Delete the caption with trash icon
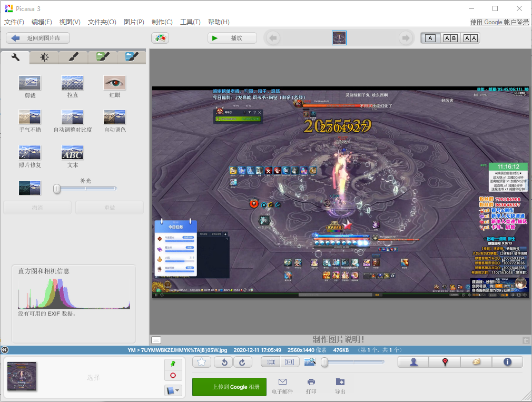Viewport: 532px width, 402px height. tap(526, 340)
